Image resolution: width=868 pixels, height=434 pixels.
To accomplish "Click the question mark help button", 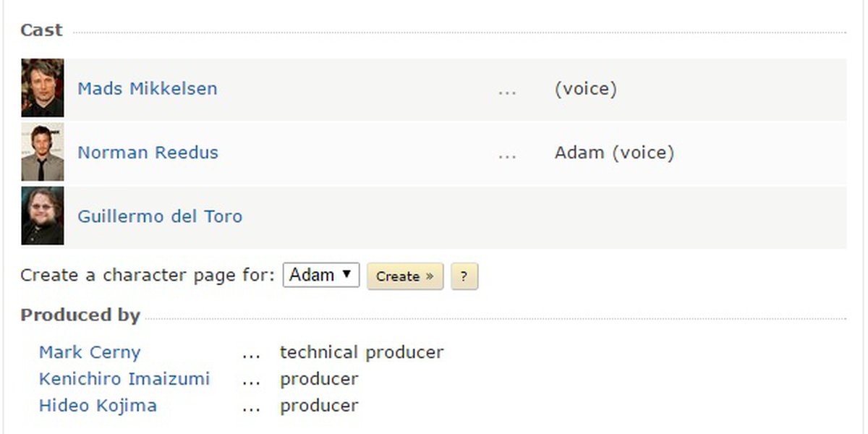I will click(464, 276).
